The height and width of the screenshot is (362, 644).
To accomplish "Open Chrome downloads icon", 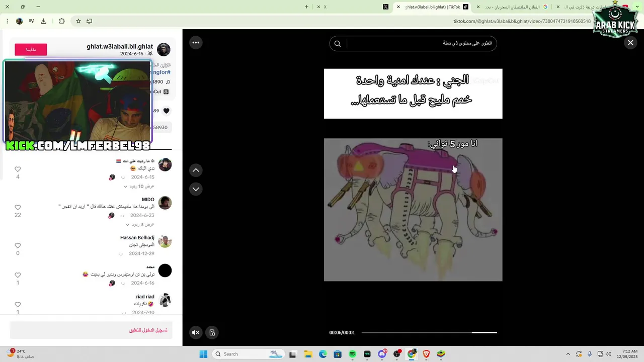I will (x=43, y=21).
